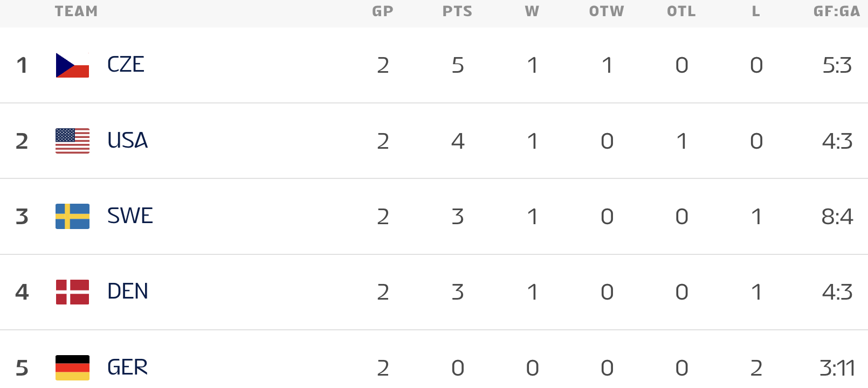Viewport: 868px width, 388px height.
Task: Select the DEN team name
Action: point(127,292)
